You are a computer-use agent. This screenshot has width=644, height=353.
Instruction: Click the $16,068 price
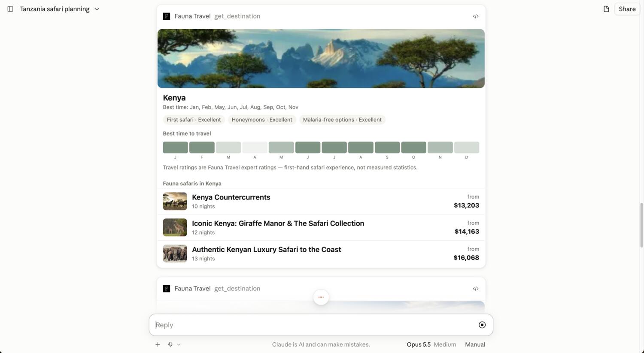(466, 258)
